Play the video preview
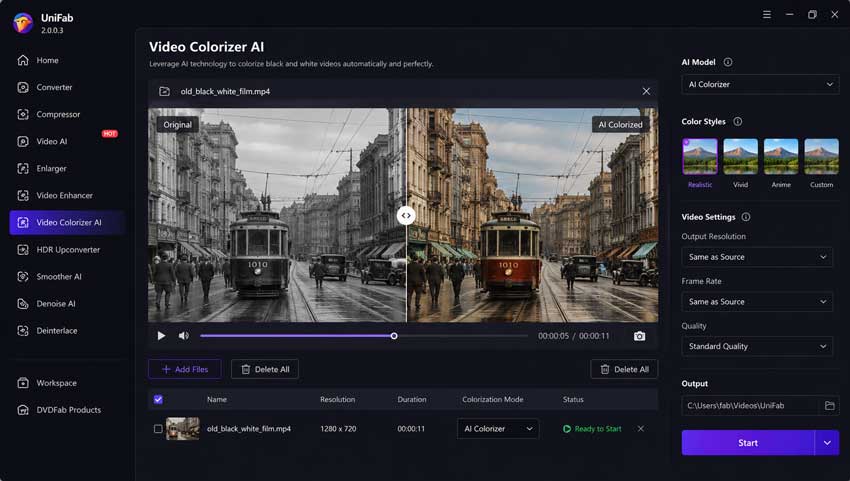This screenshot has width=850, height=481. pyautogui.click(x=161, y=336)
